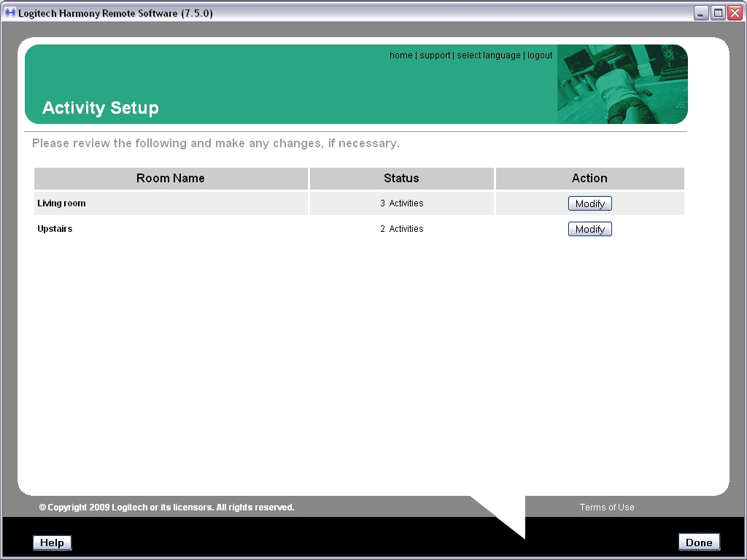Viewport: 747px width, 560px height.
Task: Click the Help button
Action: click(51, 542)
